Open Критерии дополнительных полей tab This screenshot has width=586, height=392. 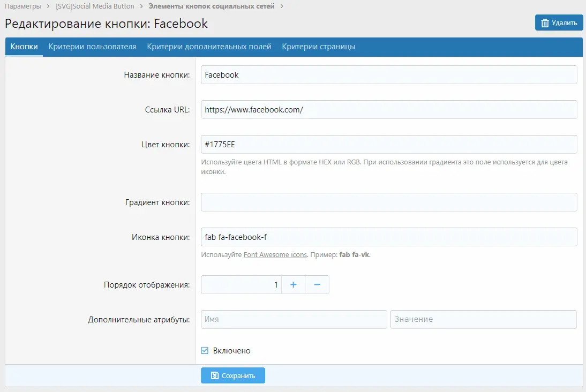click(209, 47)
